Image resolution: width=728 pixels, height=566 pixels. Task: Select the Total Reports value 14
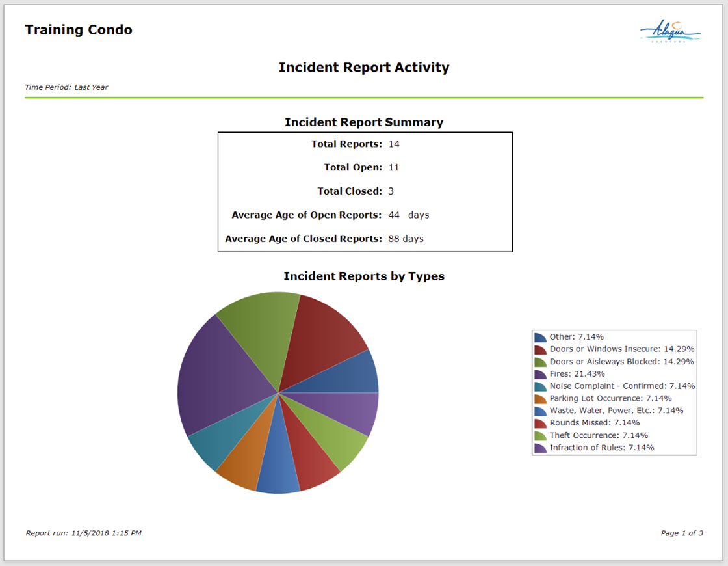pos(394,144)
